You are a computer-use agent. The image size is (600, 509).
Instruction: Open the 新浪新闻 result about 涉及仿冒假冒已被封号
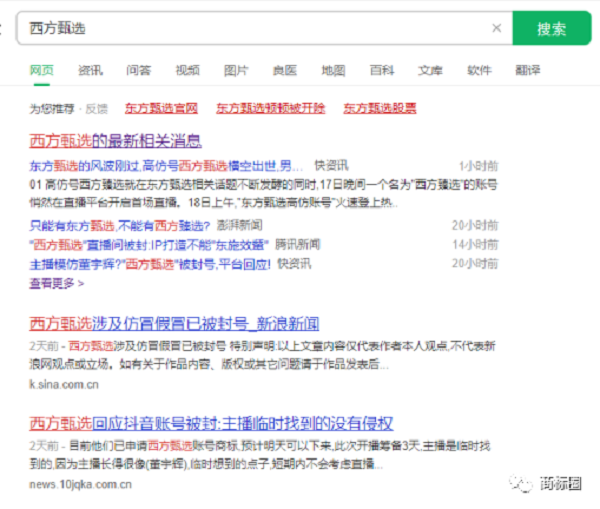(174, 323)
